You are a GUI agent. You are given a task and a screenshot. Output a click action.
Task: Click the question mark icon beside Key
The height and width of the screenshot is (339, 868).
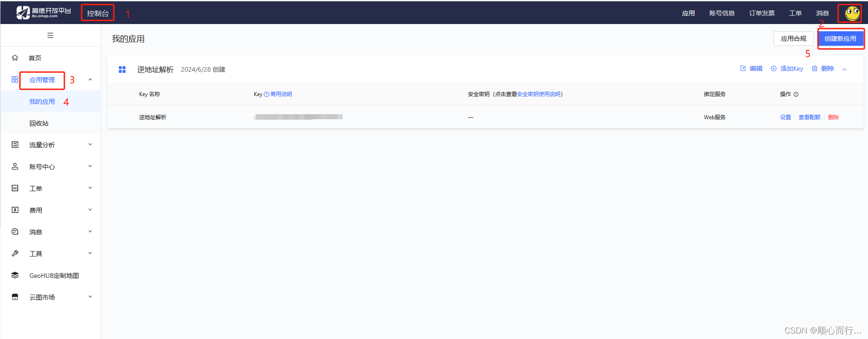tap(267, 94)
